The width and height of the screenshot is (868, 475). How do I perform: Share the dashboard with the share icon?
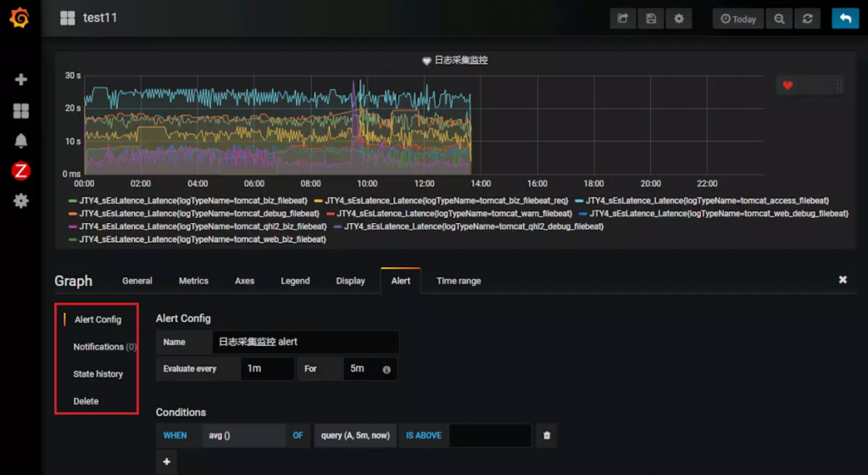tap(623, 19)
